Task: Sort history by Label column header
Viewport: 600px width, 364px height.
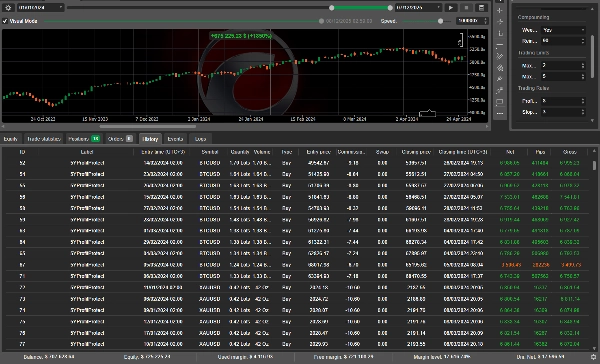Action: click(x=87, y=152)
